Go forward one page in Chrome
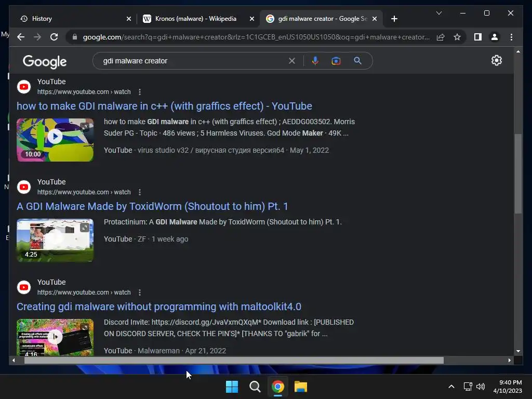This screenshot has width=532, height=399. (37, 37)
